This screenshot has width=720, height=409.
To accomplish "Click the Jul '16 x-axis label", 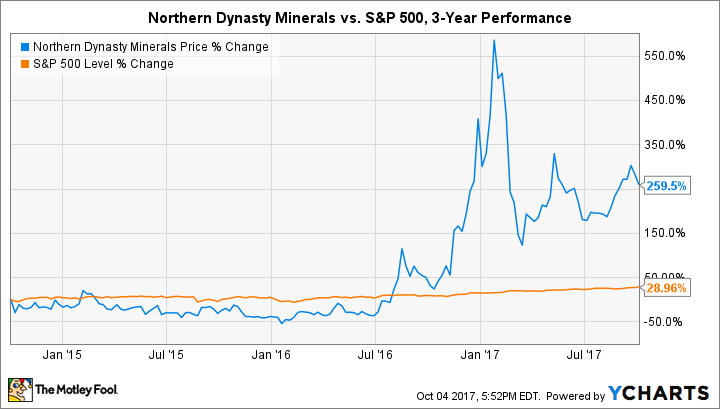I will pos(376,354).
